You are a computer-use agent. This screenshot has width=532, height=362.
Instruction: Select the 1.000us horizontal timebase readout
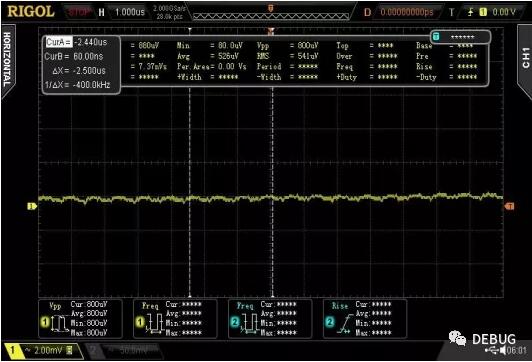130,12
